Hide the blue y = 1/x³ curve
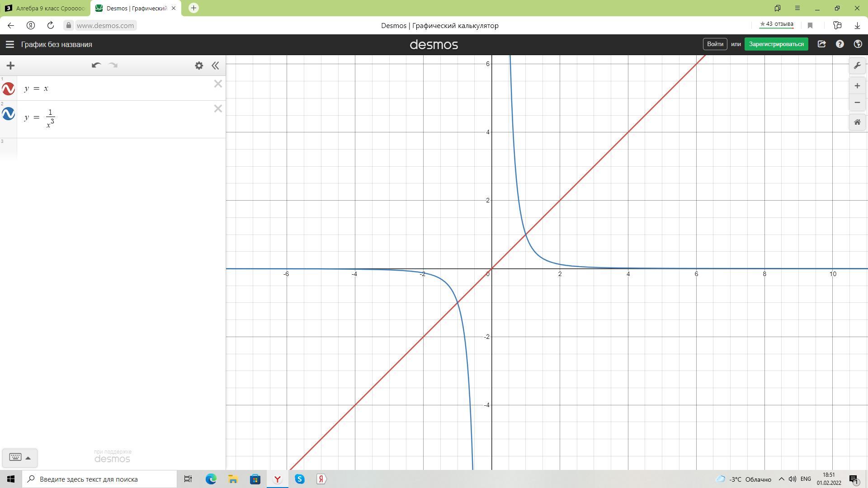 [x=9, y=114]
